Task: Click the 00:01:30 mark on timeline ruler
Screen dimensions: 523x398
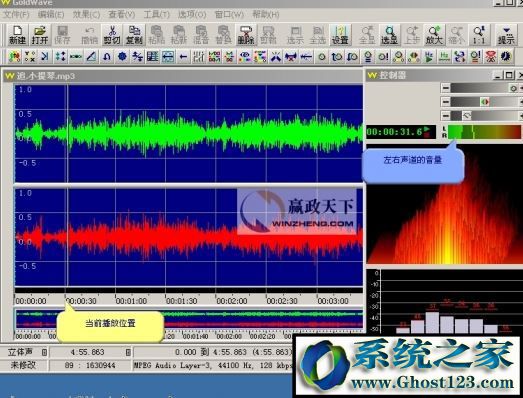Action: pyautogui.click(x=181, y=301)
